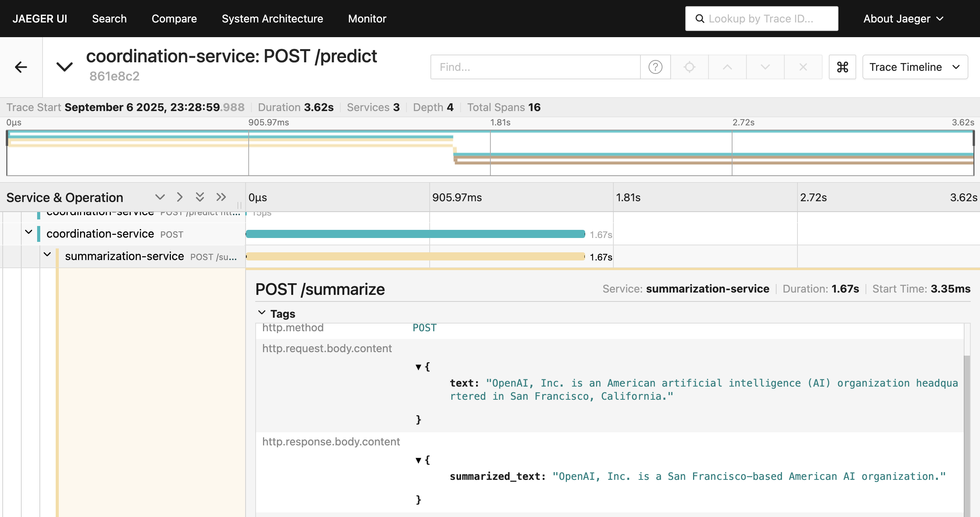Clear the find field with the X icon
This screenshot has height=517, width=980.
pos(803,67)
